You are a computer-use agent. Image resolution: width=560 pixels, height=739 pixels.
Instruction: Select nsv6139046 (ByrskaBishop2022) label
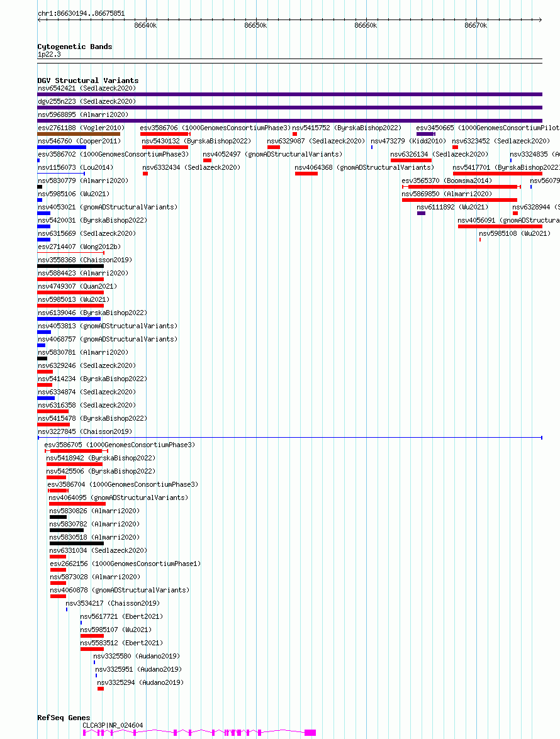[x=92, y=313]
